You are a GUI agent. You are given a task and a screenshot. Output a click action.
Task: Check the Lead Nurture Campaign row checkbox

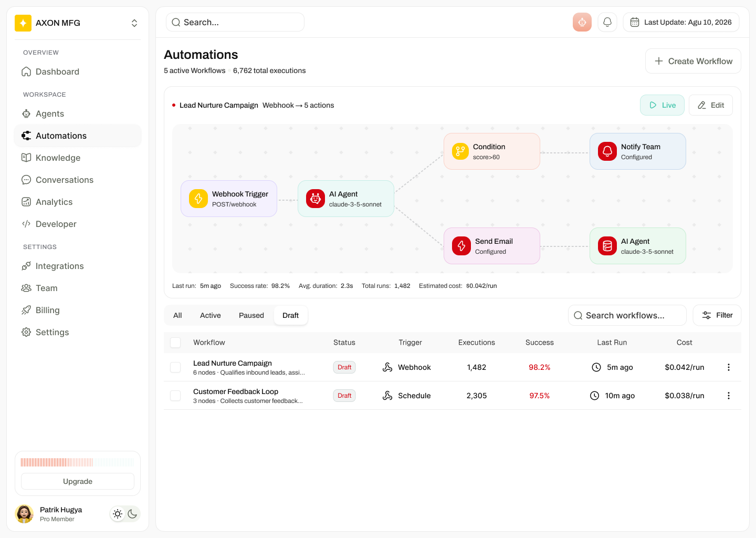175,367
